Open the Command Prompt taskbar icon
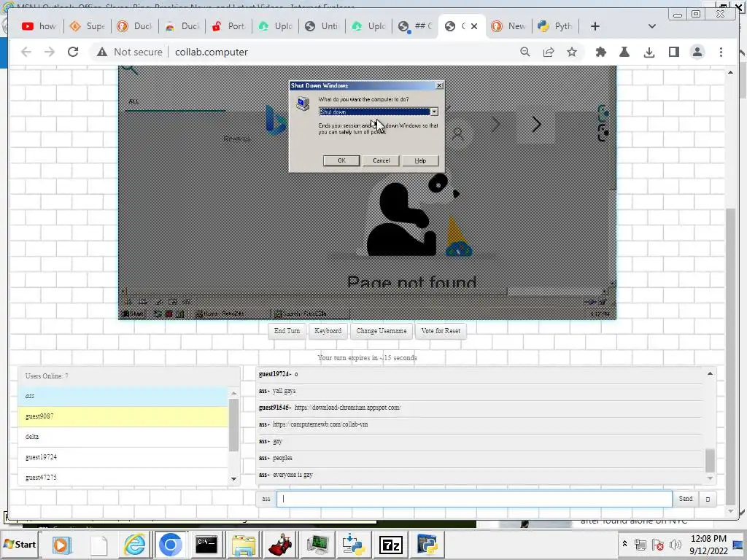The height and width of the screenshot is (560, 747). [206, 545]
